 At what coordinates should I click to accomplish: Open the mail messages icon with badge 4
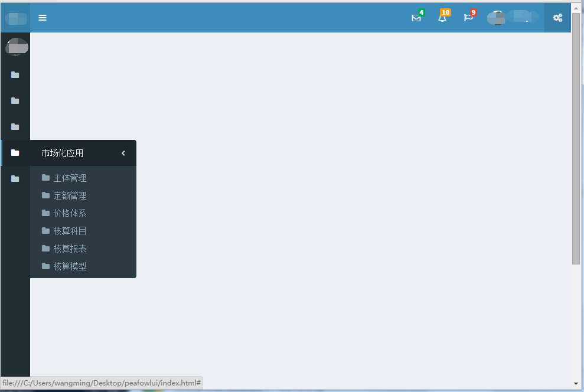(416, 18)
